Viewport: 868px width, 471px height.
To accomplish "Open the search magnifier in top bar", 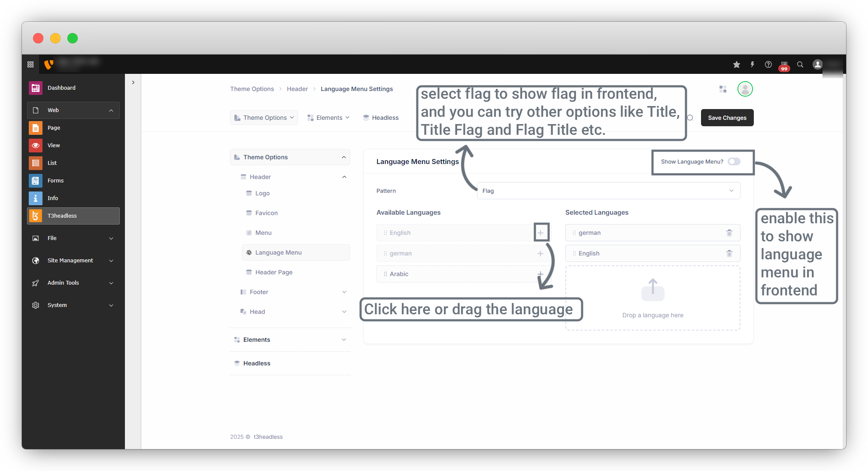I will pyautogui.click(x=800, y=64).
